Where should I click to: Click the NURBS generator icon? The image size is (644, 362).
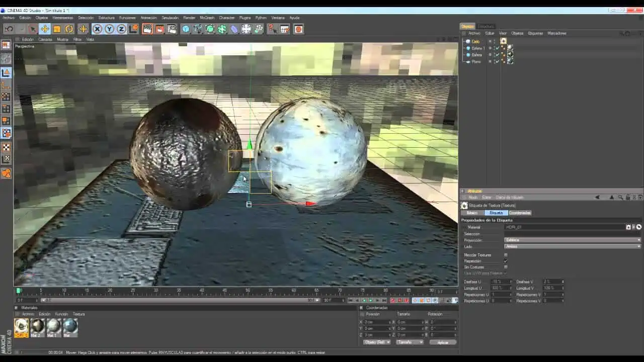(x=210, y=29)
